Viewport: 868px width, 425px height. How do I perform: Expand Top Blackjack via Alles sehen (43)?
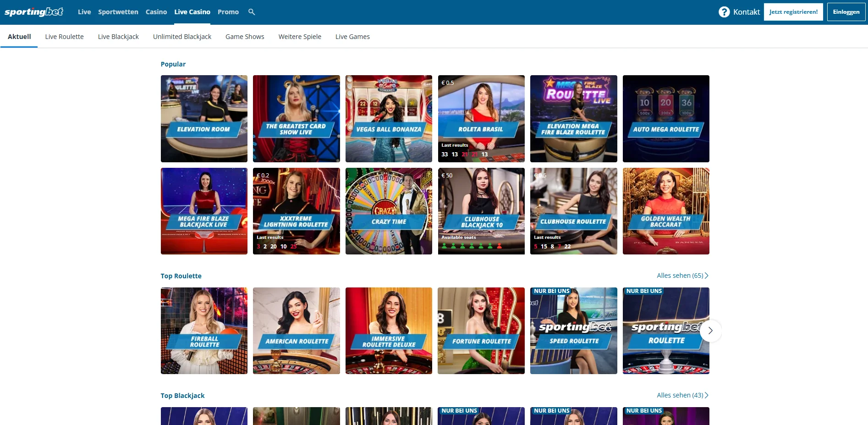pyautogui.click(x=682, y=395)
